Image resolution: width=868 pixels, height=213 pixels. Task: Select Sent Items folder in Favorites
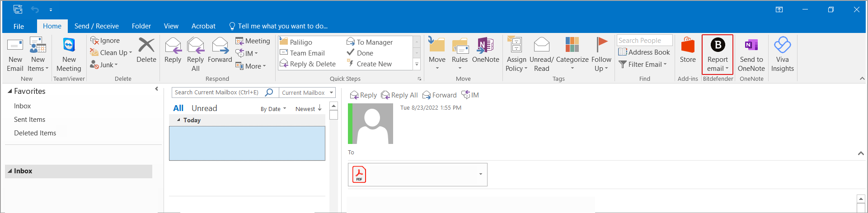click(30, 120)
